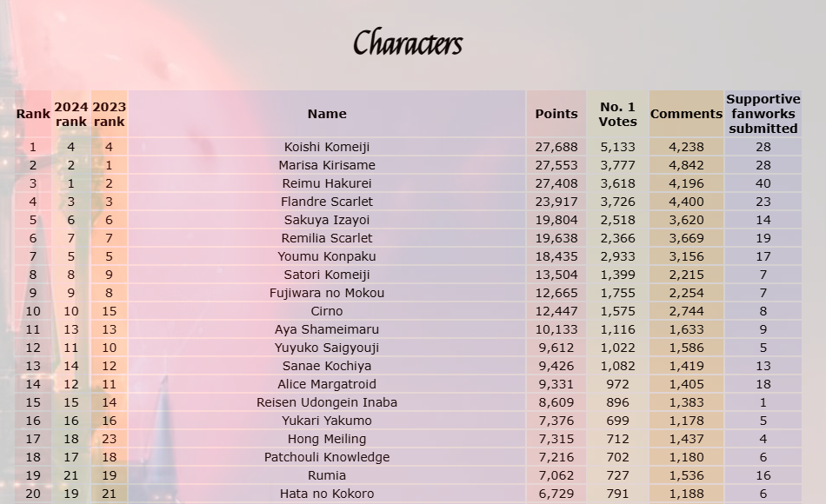Click the Name column header
This screenshot has width=826, height=504.
[x=327, y=114]
